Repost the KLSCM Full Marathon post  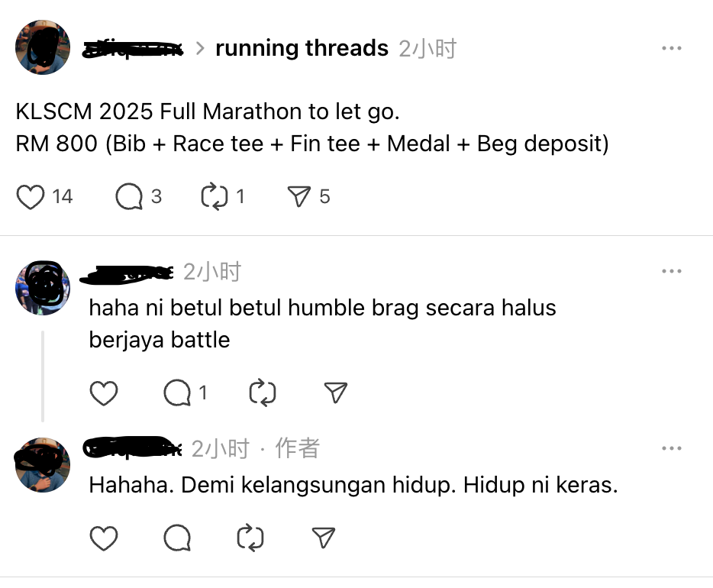215,197
